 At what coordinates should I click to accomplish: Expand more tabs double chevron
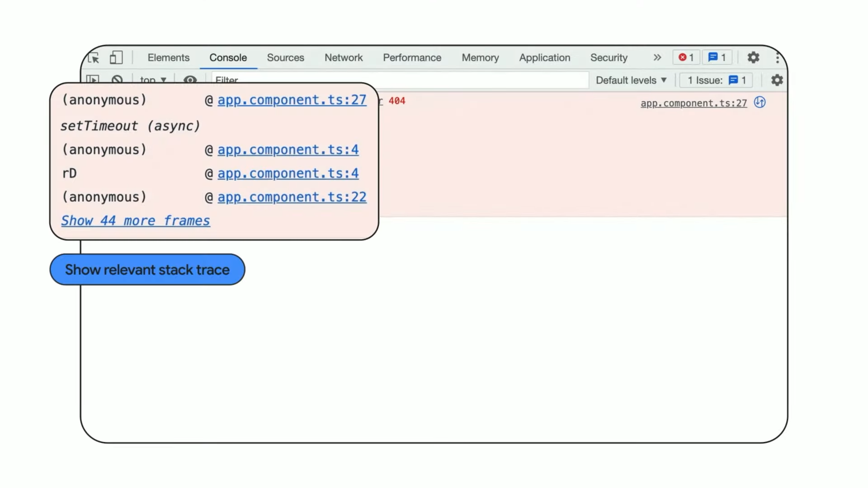[x=657, y=57]
